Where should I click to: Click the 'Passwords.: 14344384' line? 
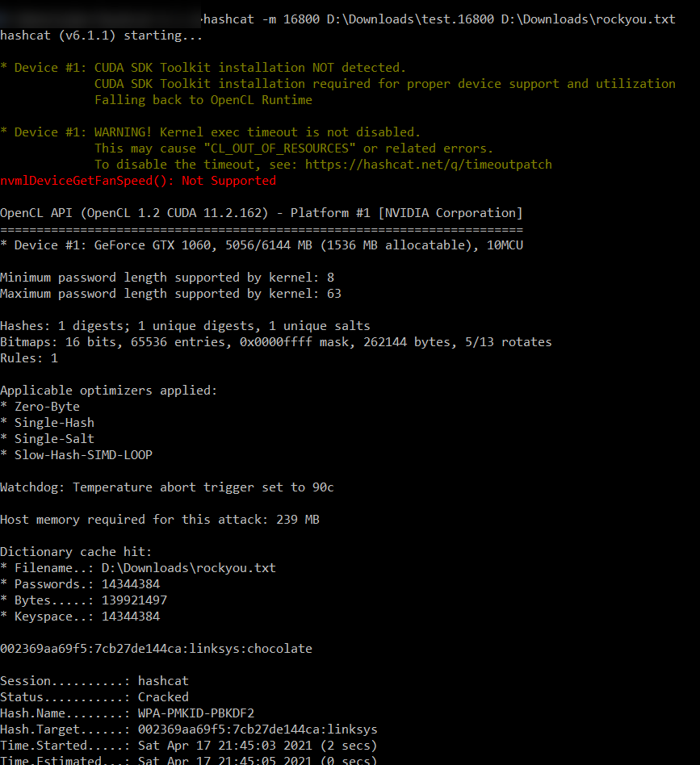(80, 584)
